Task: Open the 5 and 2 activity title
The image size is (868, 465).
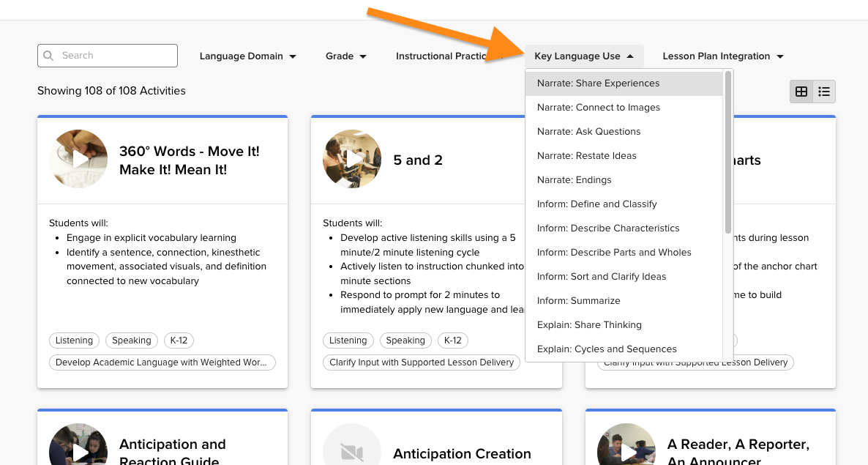Action: click(418, 160)
